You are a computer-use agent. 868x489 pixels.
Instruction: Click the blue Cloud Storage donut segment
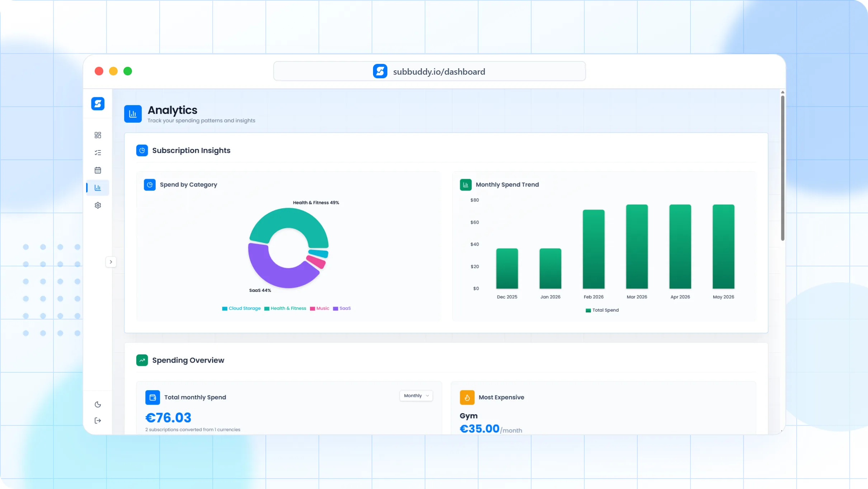[319, 253]
